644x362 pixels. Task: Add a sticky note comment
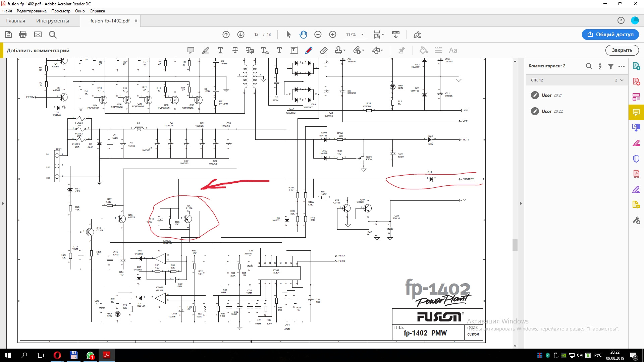point(191,50)
